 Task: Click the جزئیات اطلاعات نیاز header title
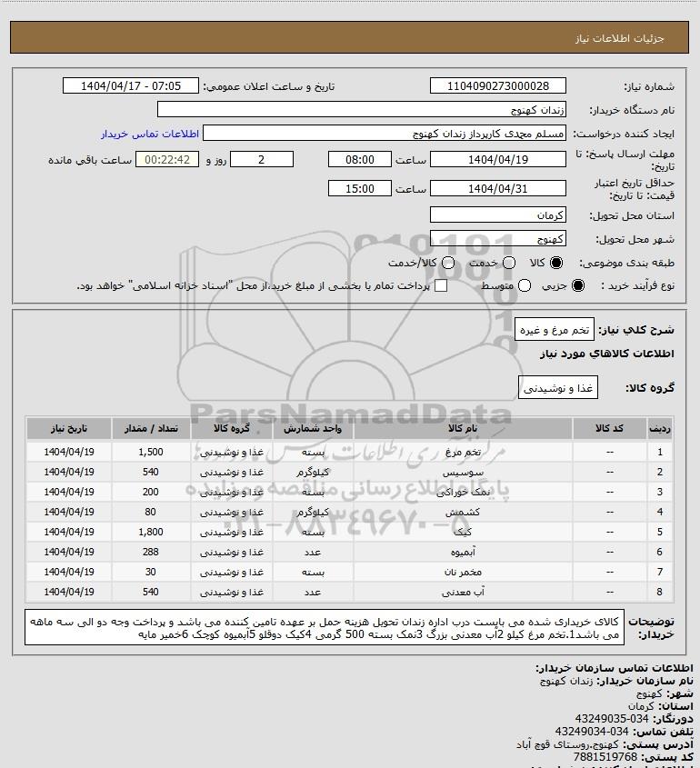[620, 38]
